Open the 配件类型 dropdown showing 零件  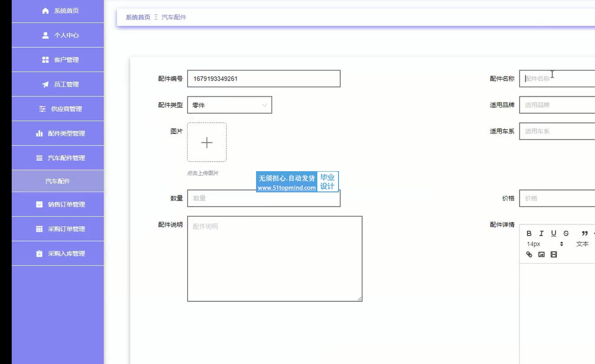coord(229,105)
